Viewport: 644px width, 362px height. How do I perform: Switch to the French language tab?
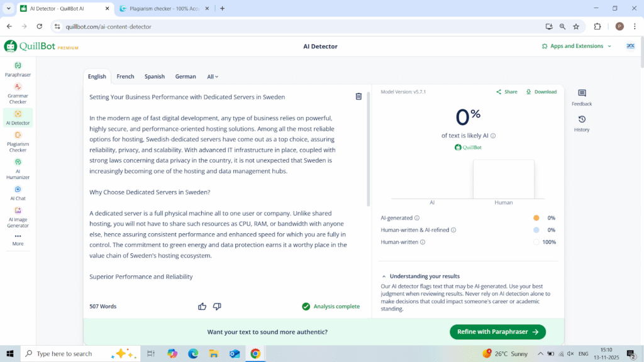tap(125, 77)
